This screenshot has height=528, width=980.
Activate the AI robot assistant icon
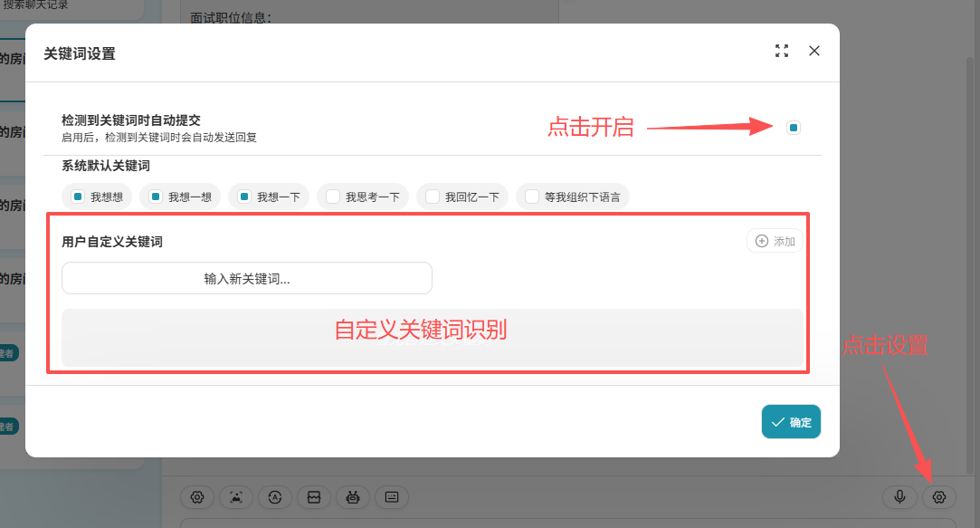(x=352, y=497)
